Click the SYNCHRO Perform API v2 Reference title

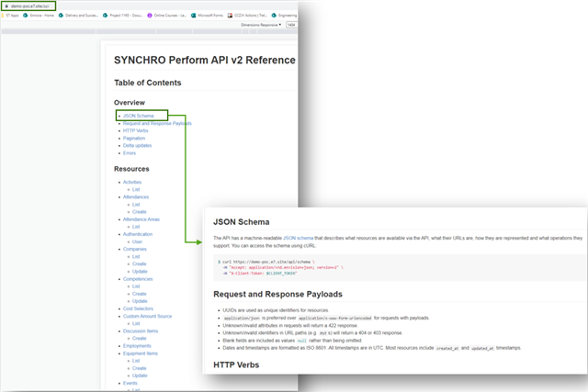tap(205, 60)
